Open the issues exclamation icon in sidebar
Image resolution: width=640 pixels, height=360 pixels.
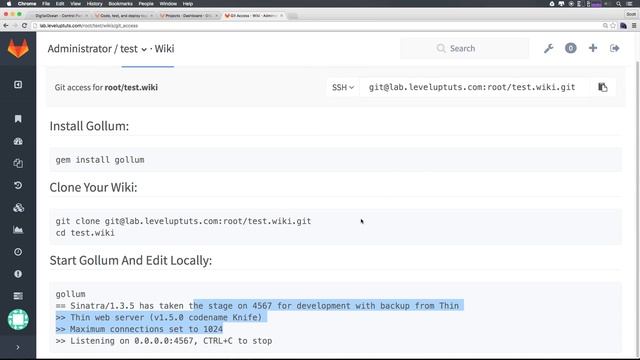(18, 274)
